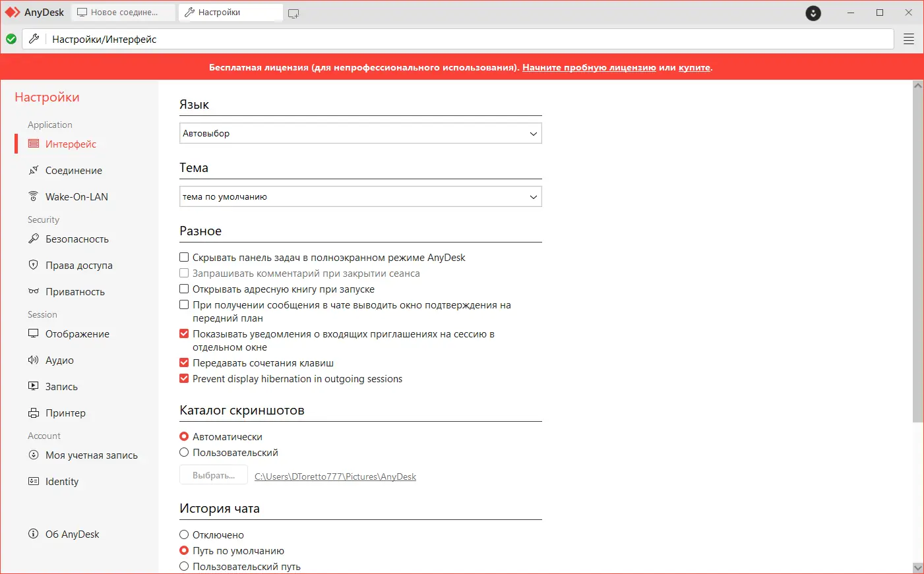Click the Принтер printer icon
This screenshot has width=924, height=574.
[x=34, y=413]
